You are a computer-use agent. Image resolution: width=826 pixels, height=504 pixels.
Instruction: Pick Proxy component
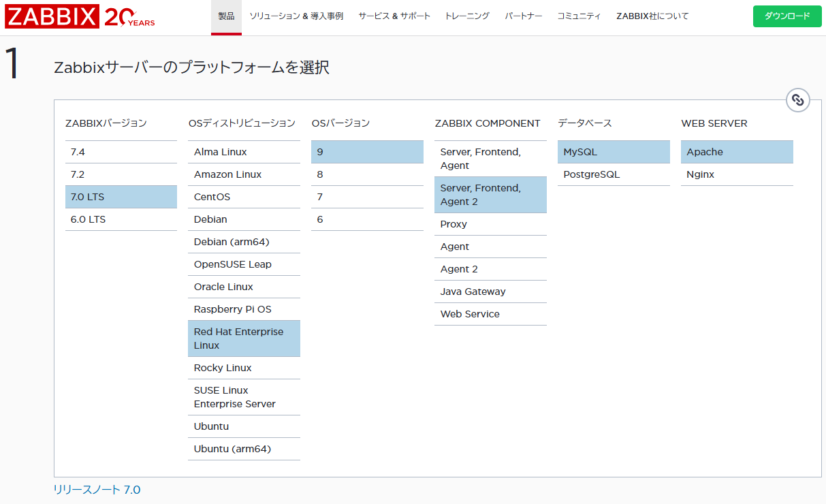tap(491, 224)
